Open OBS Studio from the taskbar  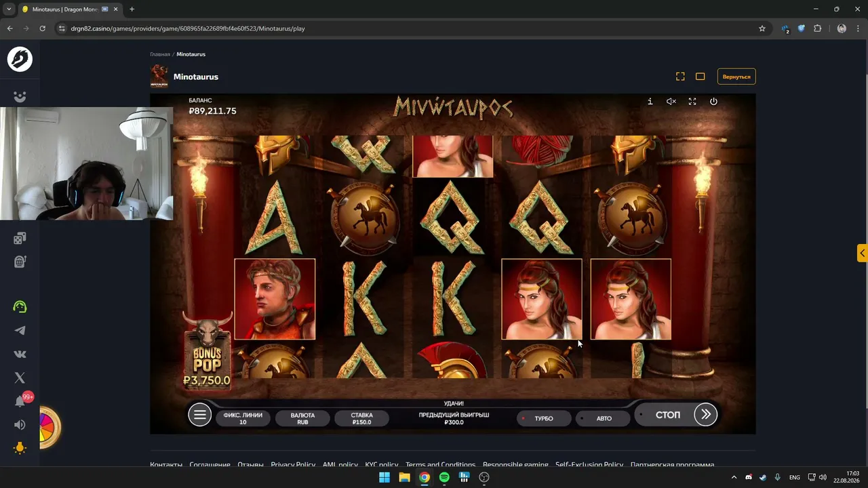click(484, 477)
